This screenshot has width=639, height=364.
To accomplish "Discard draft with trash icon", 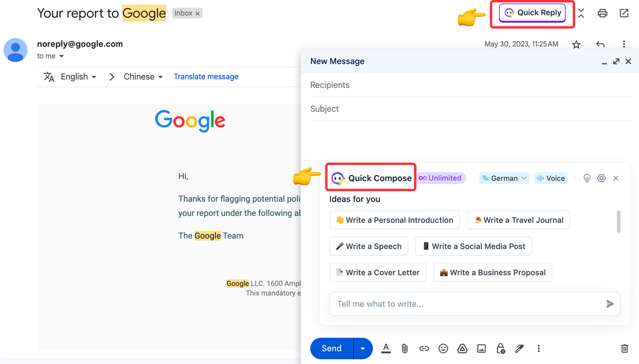I will click(625, 349).
